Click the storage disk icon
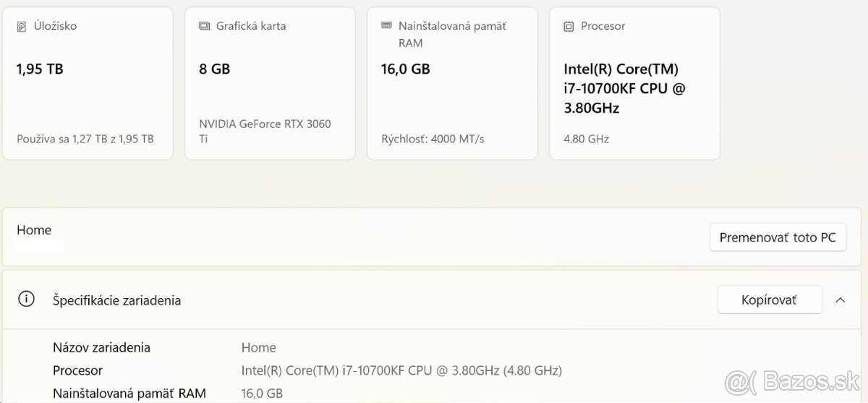The image size is (868, 403). 22,26
